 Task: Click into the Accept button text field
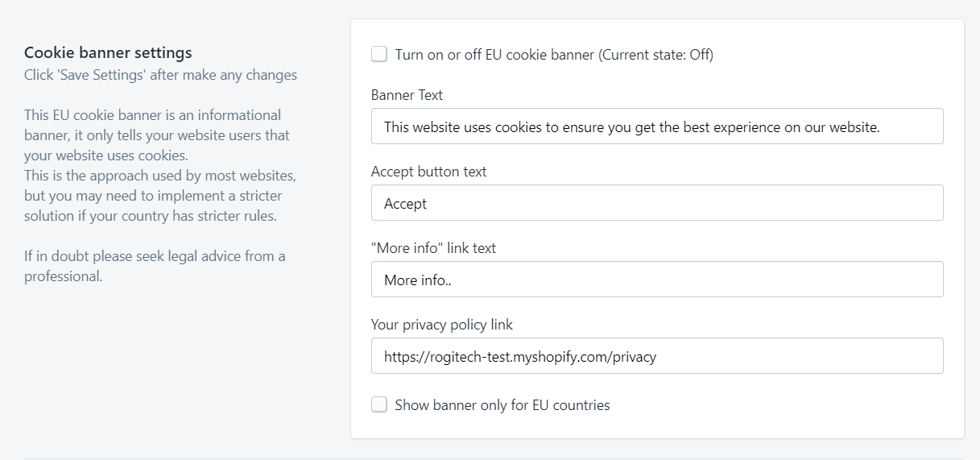click(656, 203)
